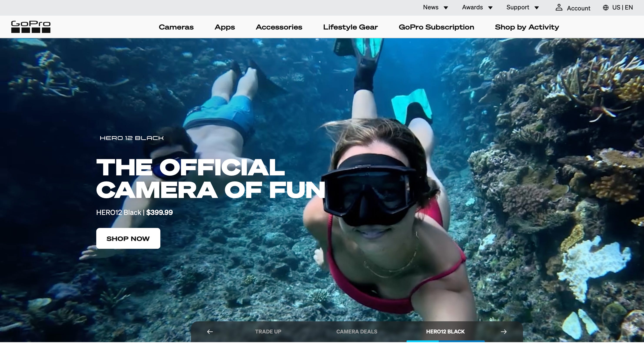Open the Accessories menu
Image resolution: width=644 pixels, height=343 pixels.
pos(279,27)
